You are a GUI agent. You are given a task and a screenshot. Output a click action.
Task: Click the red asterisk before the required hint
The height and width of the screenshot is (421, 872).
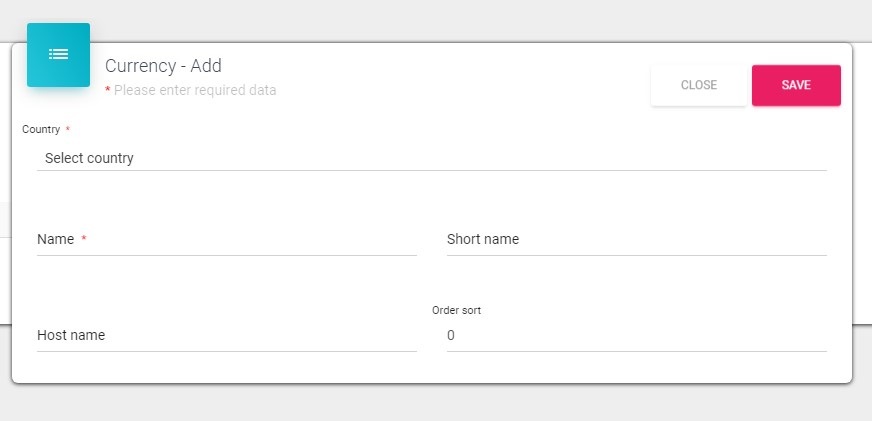[x=108, y=91]
